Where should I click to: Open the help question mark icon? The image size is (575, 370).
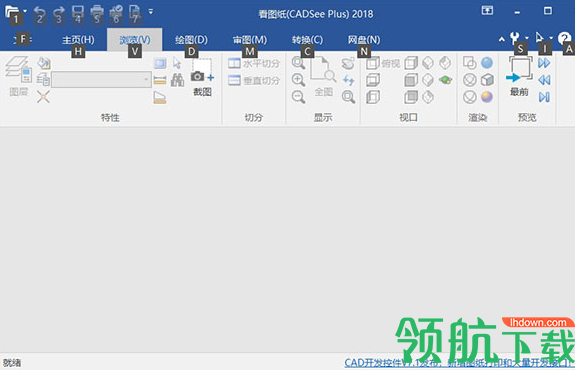564,38
